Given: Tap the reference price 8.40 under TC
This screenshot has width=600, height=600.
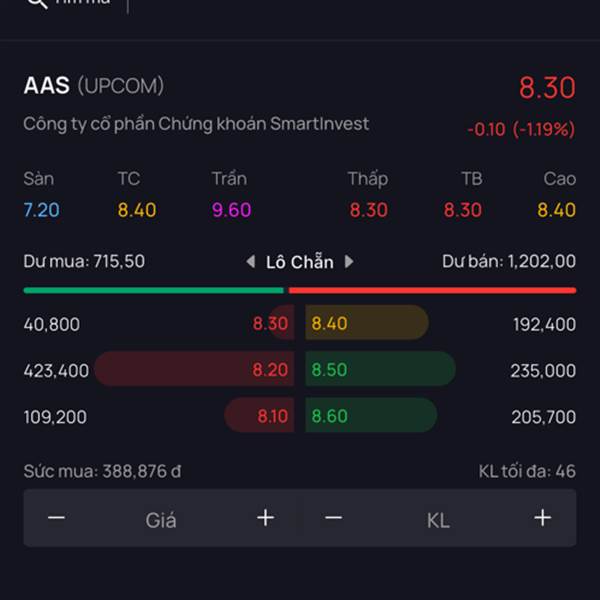Looking at the screenshot, I should pos(137,210).
